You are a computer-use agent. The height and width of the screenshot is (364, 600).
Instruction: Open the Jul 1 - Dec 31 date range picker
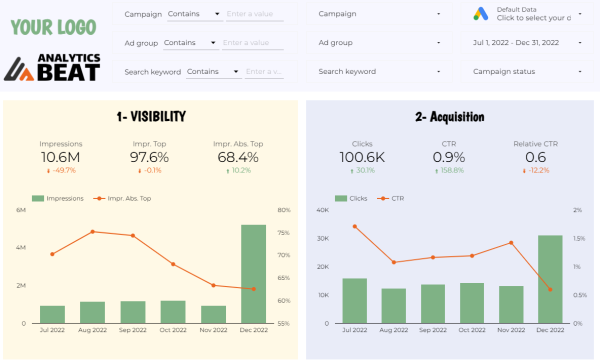click(x=527, y=42)
